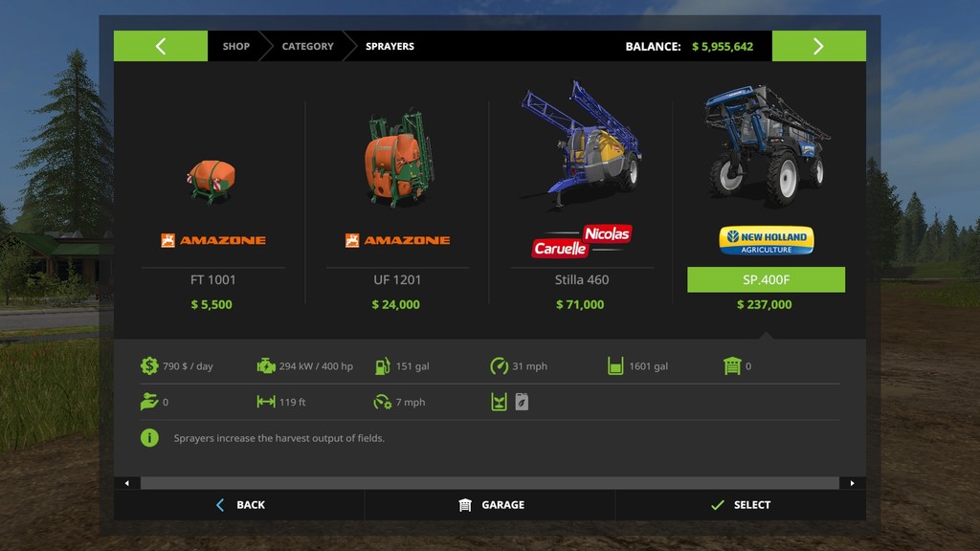
Task: Click the fuel tank capacity icon
Action: coord(383,366)
